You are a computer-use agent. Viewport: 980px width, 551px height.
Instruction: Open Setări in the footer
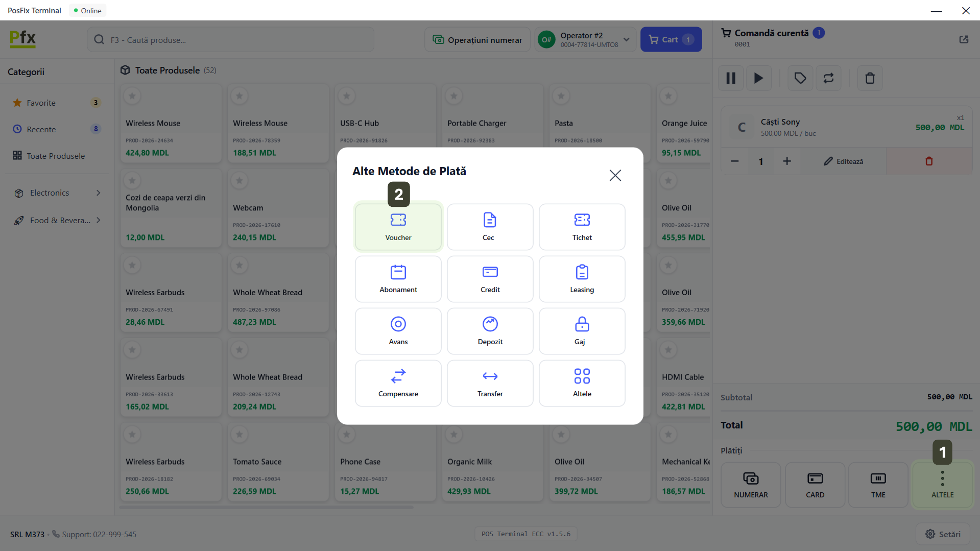pos(943,534)
